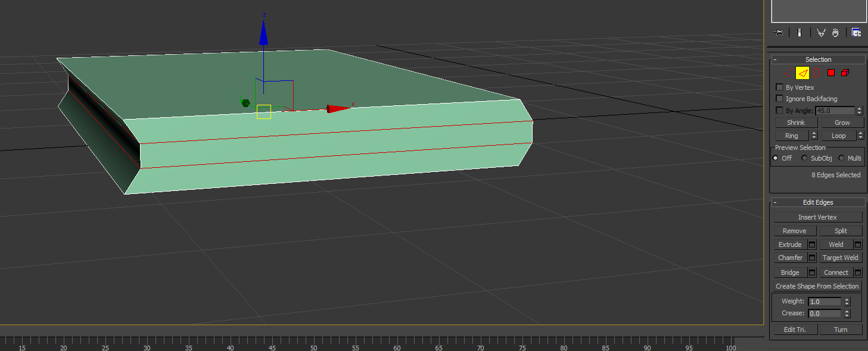The image size is (868, 351).
Task: Click the Turn button
Action: (x=841, y=330)
